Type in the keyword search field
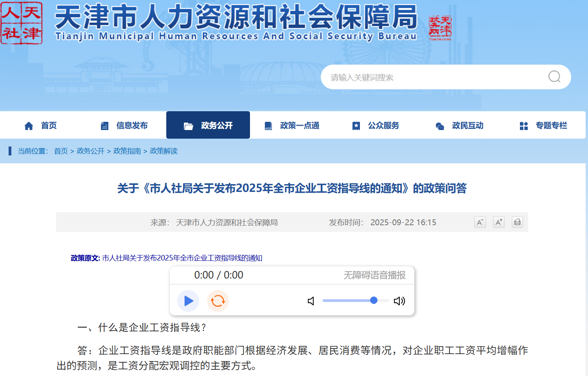The width and height of the screenshot is (588, 376). (430, 77)
